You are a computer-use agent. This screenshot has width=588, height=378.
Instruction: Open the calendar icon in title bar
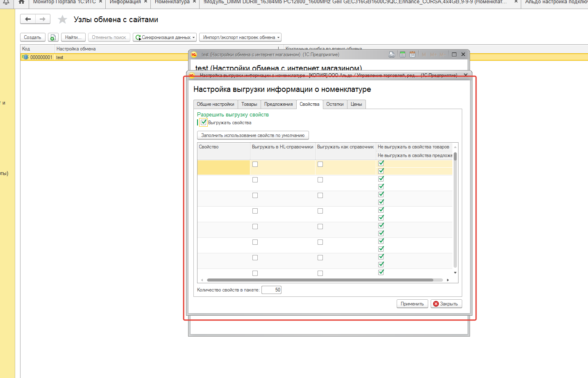[x=412, y=55]
